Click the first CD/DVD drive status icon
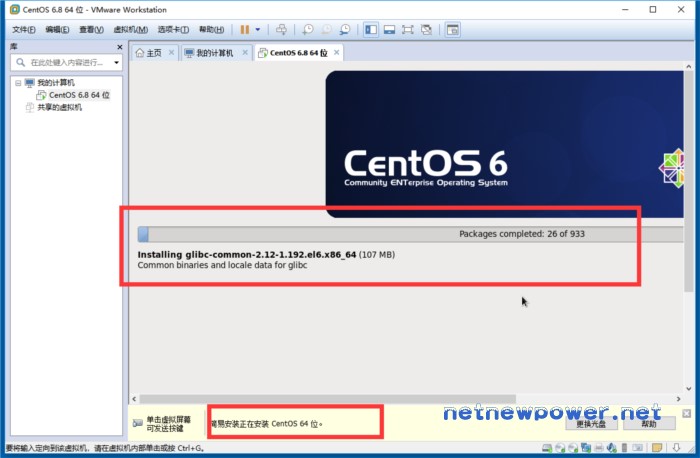700x458 pixels. pos(560,448)
